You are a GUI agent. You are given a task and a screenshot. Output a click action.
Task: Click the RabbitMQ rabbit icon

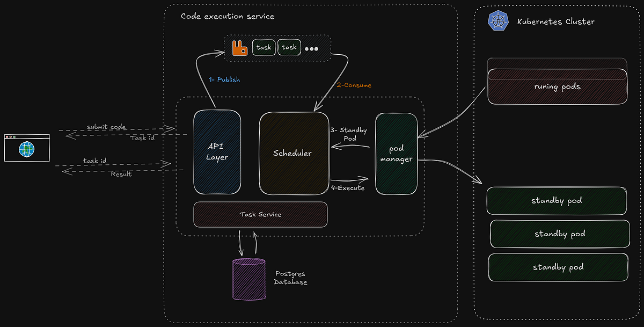coord(239,47)
